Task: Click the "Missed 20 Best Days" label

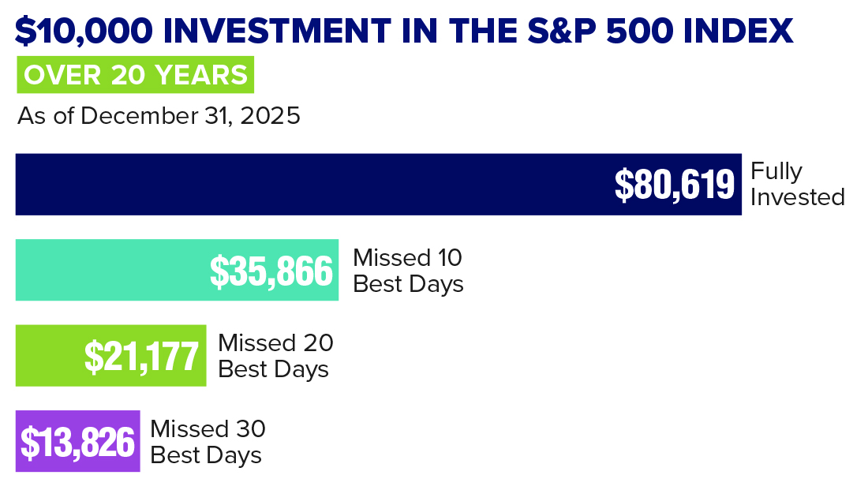Action: [275, 355]
